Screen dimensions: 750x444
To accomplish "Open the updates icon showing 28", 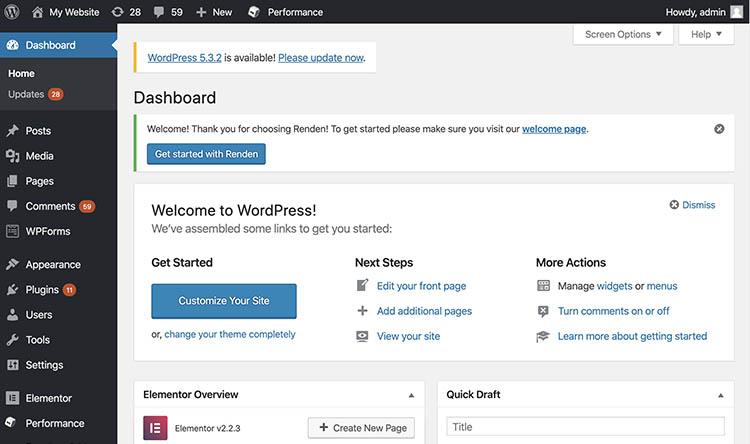I will click(118, 12).
